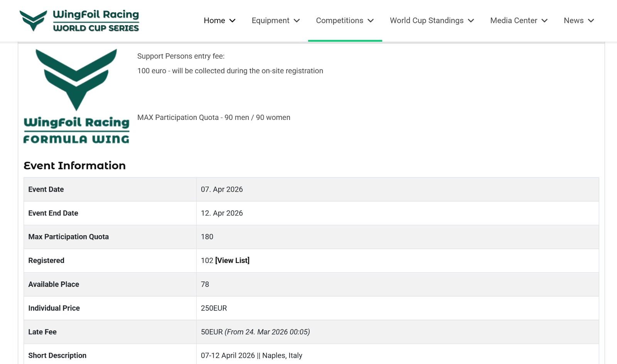Click the large Formula Wing event logo

pos(76,96)
